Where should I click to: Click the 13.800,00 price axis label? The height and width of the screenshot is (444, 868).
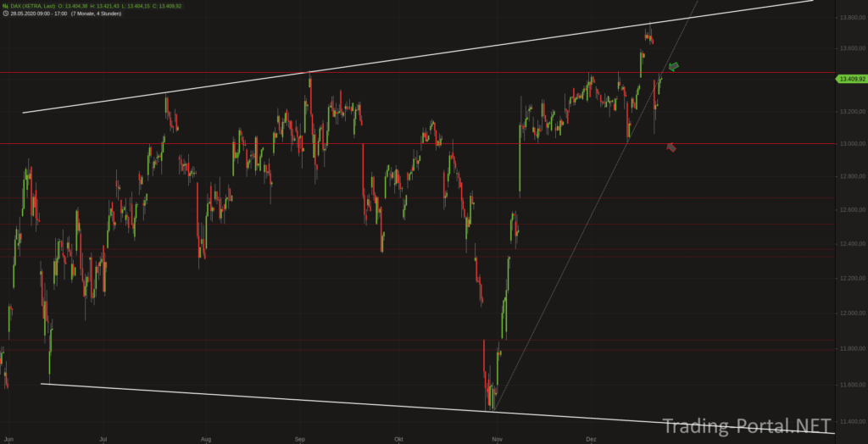(851, 18)
